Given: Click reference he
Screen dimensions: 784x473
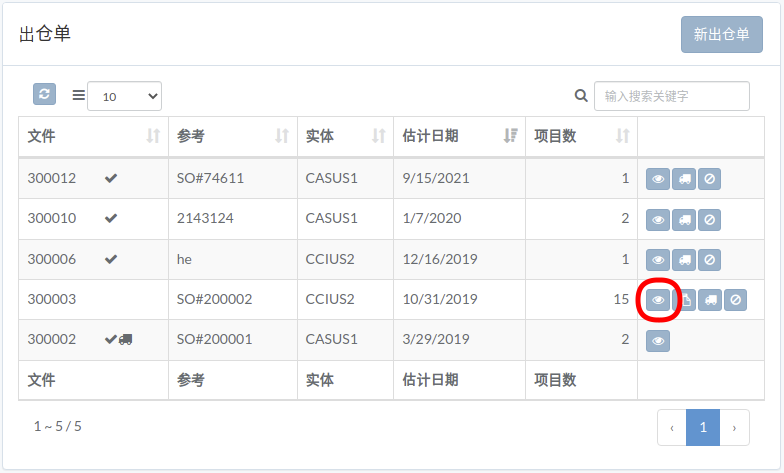Looking at the screenshot, I should tap(184, 260).
